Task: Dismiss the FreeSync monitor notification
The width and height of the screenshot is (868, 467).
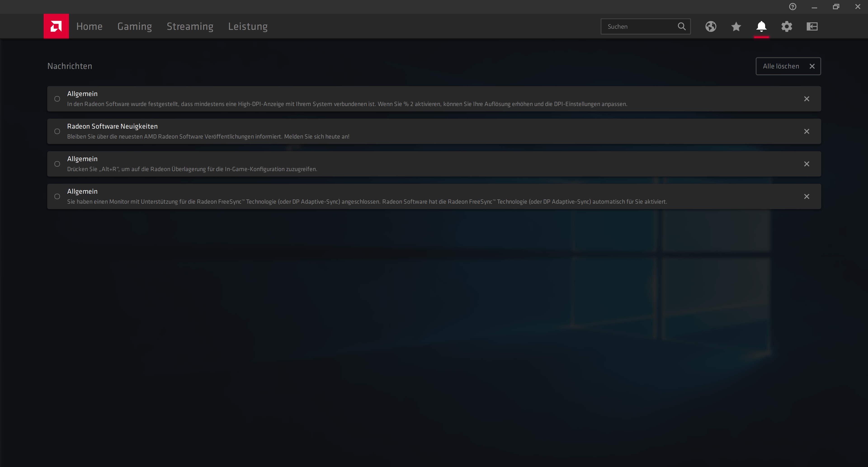Action: [806, 196]
